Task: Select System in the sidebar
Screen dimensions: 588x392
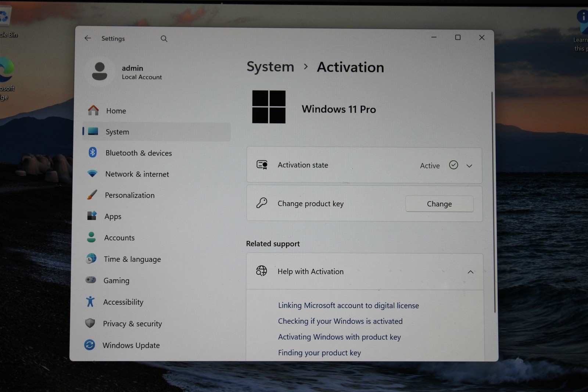Action: 157,132
